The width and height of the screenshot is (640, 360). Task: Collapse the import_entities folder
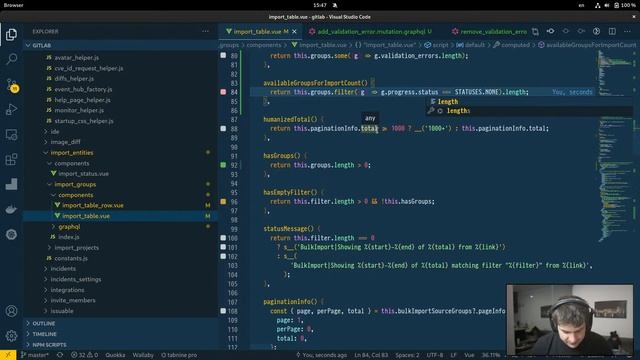tap(121, 153)
